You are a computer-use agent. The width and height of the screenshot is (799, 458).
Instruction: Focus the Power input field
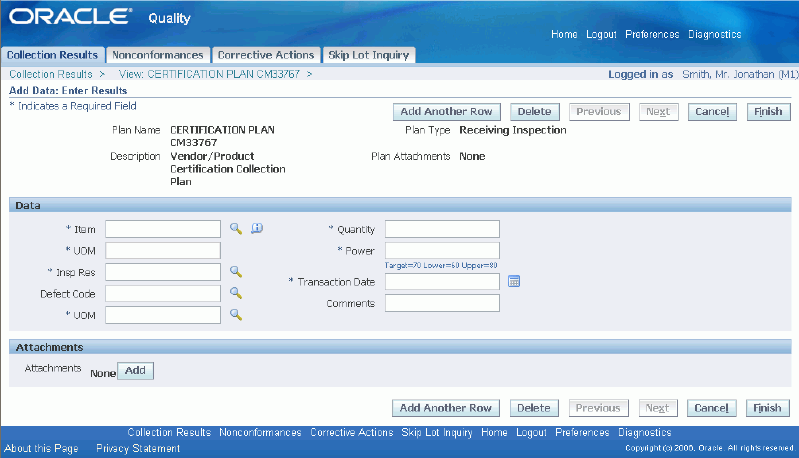tap(442, 251)
